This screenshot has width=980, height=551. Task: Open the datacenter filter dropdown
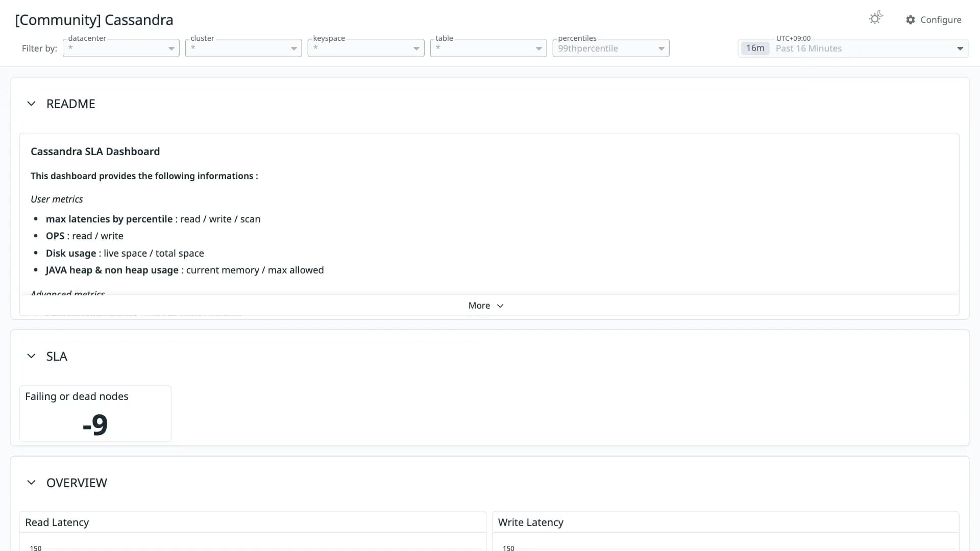click(121, 48)
